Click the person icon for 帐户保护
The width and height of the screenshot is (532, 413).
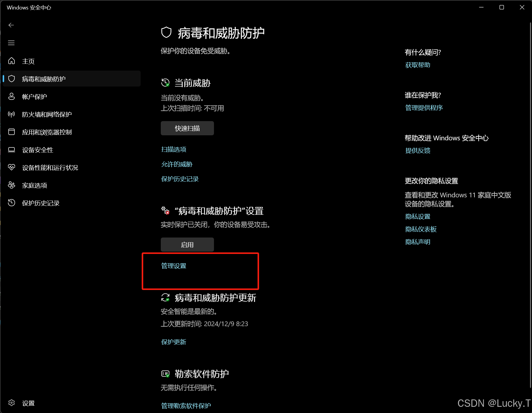12,96
